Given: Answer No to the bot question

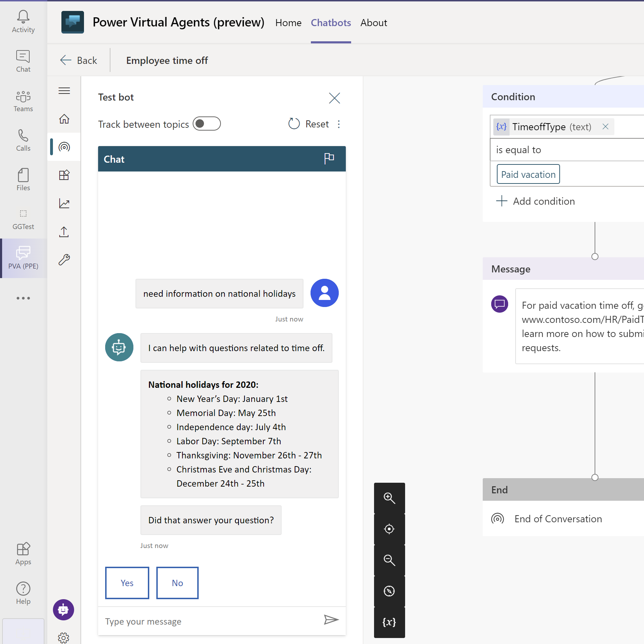Looking at the screenshot, I should coord(177,583).
